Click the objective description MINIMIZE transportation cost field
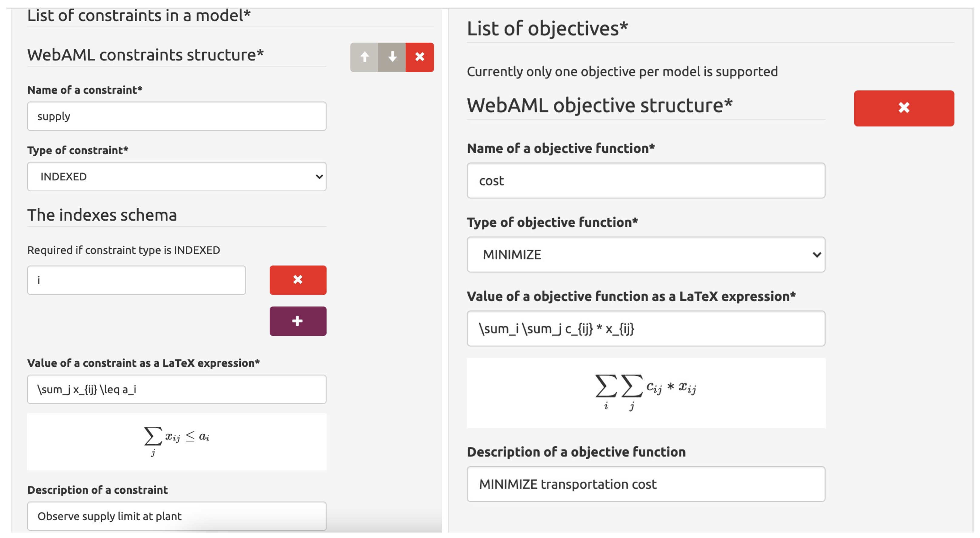 (x=646, y=484)
